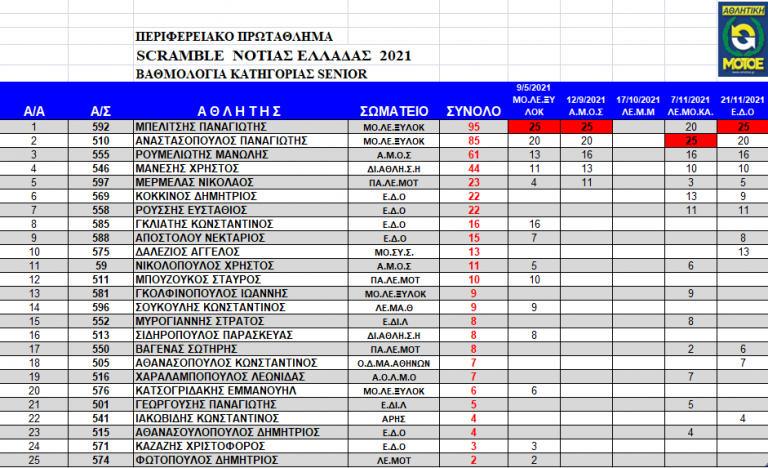
Task: Select athlete ΚΑΖΑΖΗΣ ΧΡΙΣΤΟΦΟΡΟΣ
Action: (200, 446)
